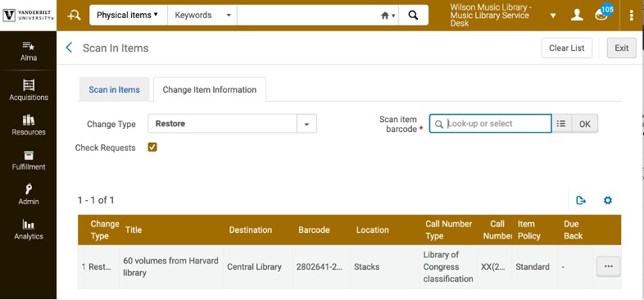Click the barcode cell 2802641-2…
This screenshot has height=300, width=644.
pyautogui.click(x=319, y=266)
